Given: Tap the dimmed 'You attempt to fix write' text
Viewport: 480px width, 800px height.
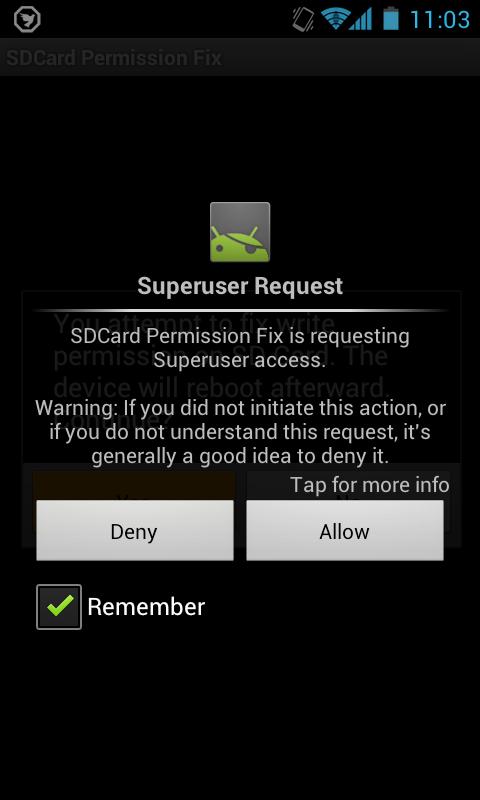Looking at the screenshot, I should point(194,323).
